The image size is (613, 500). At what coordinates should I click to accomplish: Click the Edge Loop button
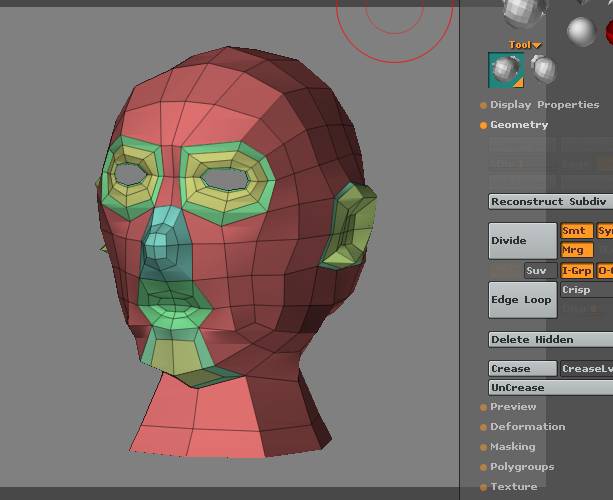click(x=522, y=300)
